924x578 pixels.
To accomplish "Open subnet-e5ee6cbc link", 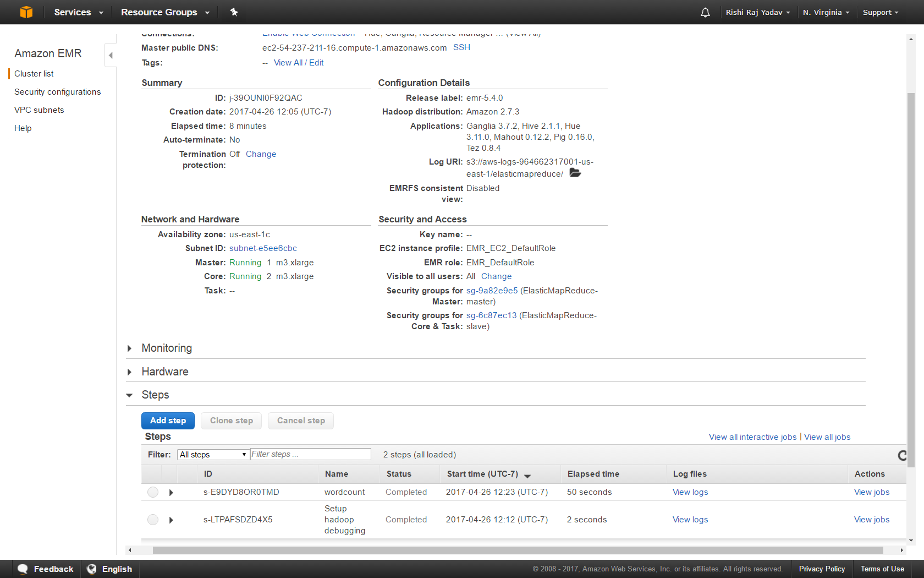I will pyautogui.click(x=263, y=248).
